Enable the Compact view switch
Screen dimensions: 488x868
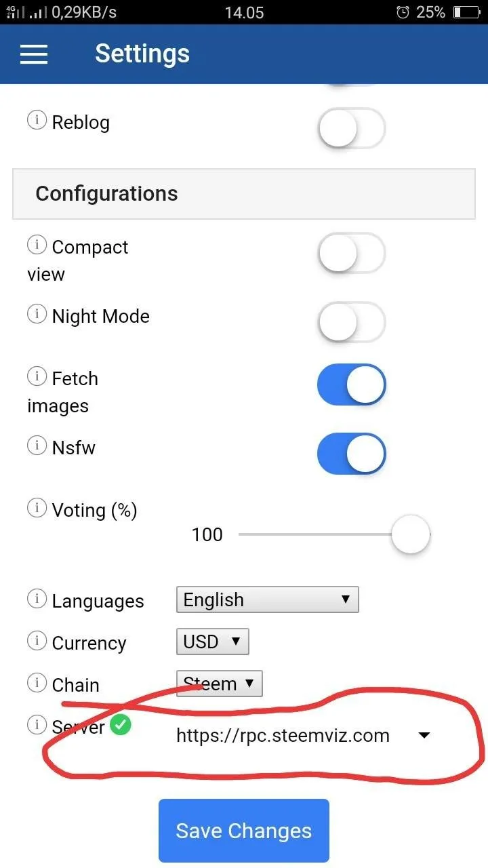click(x=351, y=253)
